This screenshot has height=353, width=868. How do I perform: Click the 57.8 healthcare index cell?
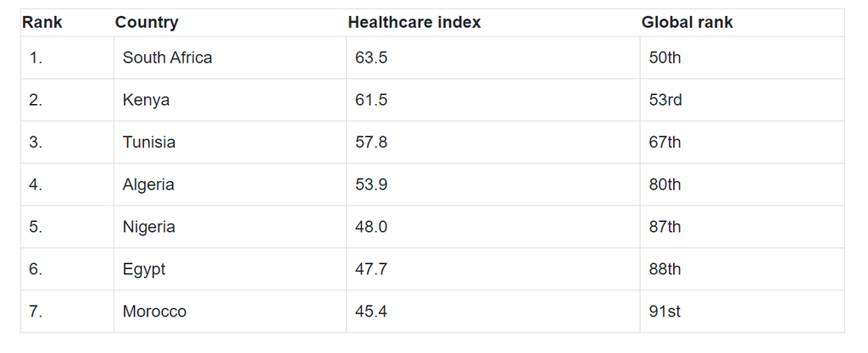click(371, 142)
